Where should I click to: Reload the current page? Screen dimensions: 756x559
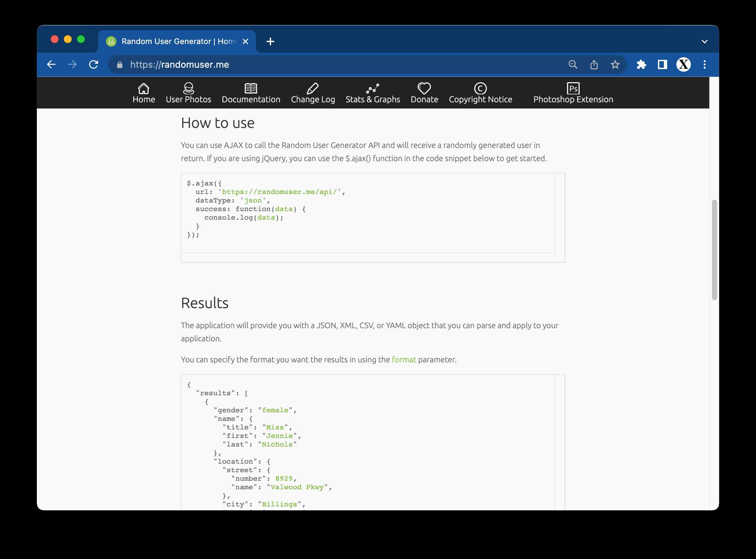point(93,65)
